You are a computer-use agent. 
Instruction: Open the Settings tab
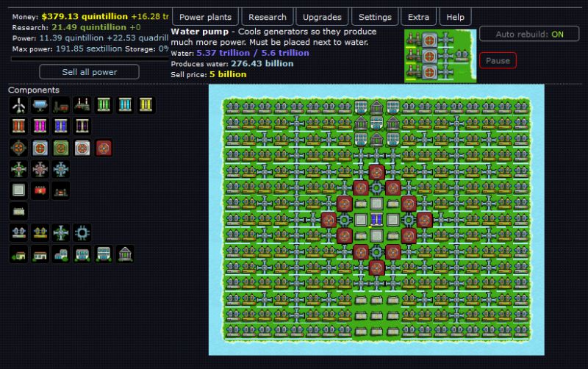375,17
